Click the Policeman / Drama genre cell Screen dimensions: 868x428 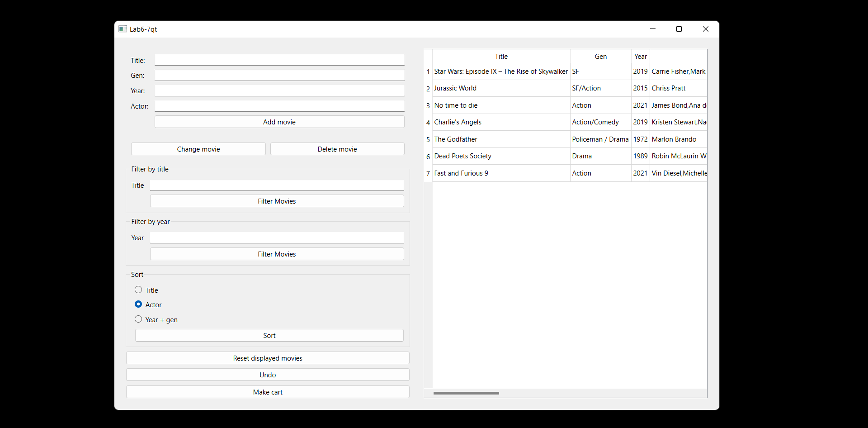click(601, 139)
